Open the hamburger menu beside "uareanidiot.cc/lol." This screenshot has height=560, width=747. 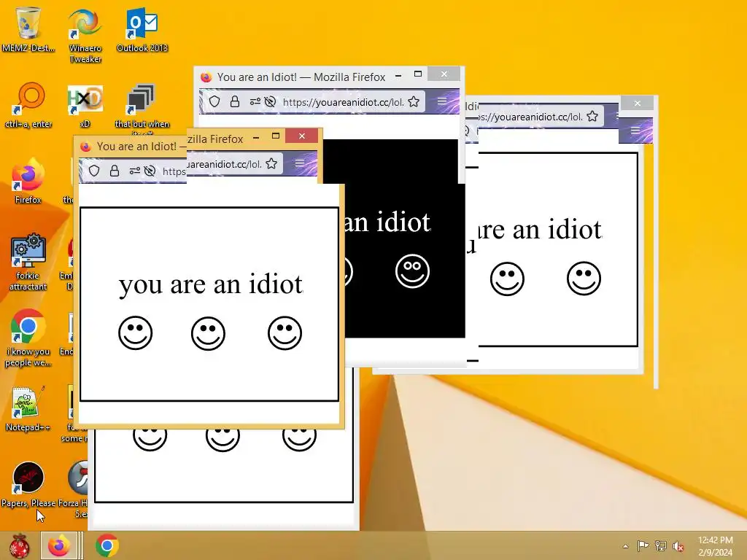coord(300,163)
